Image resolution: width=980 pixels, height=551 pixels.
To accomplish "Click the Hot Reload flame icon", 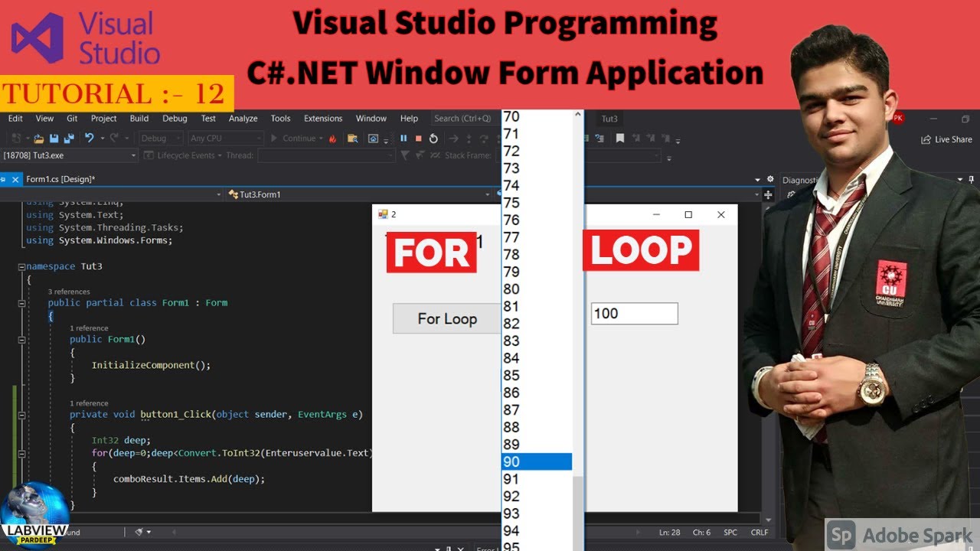I will (332, 139).
